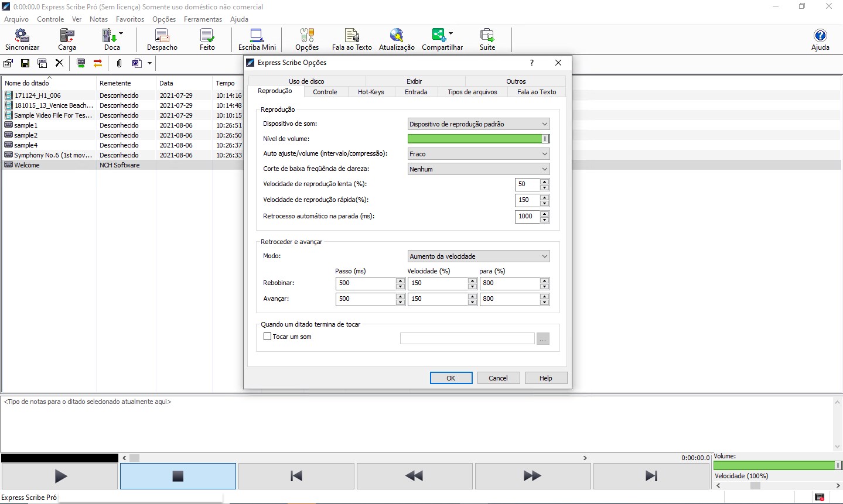Click the Cancel button

pyautogui.click(x=499, y=378)
